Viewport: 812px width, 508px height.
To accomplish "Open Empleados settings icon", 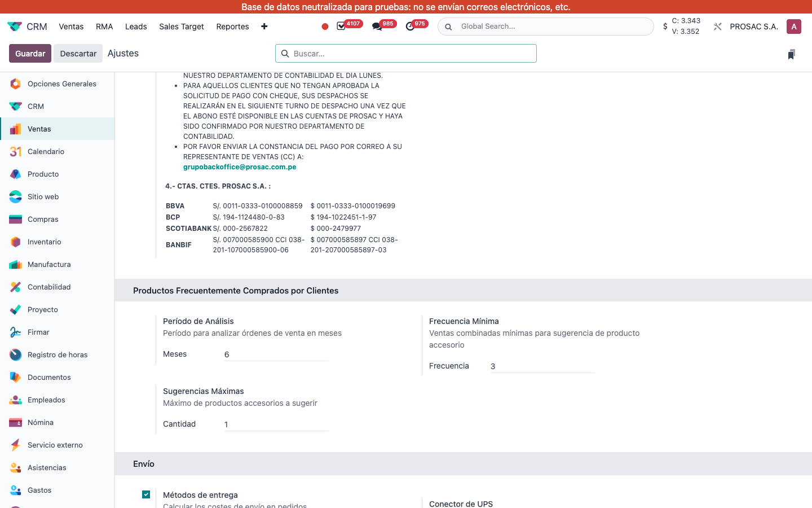I will 16,400.
